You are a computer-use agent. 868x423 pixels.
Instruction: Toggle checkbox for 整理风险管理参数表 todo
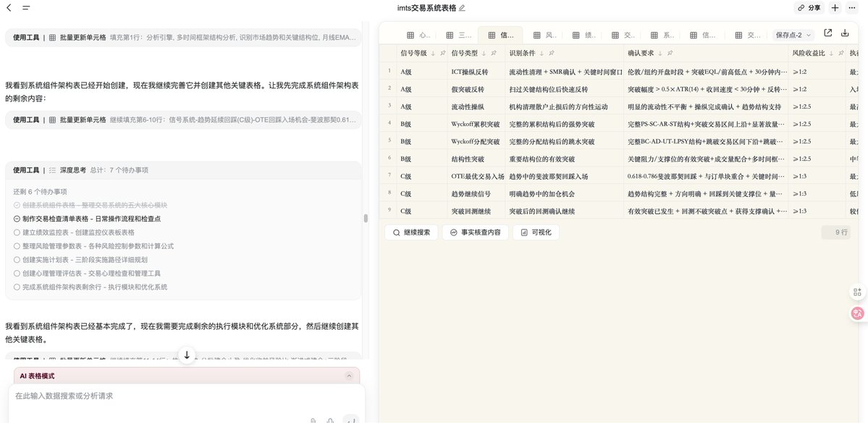click(x=17, y=246)
